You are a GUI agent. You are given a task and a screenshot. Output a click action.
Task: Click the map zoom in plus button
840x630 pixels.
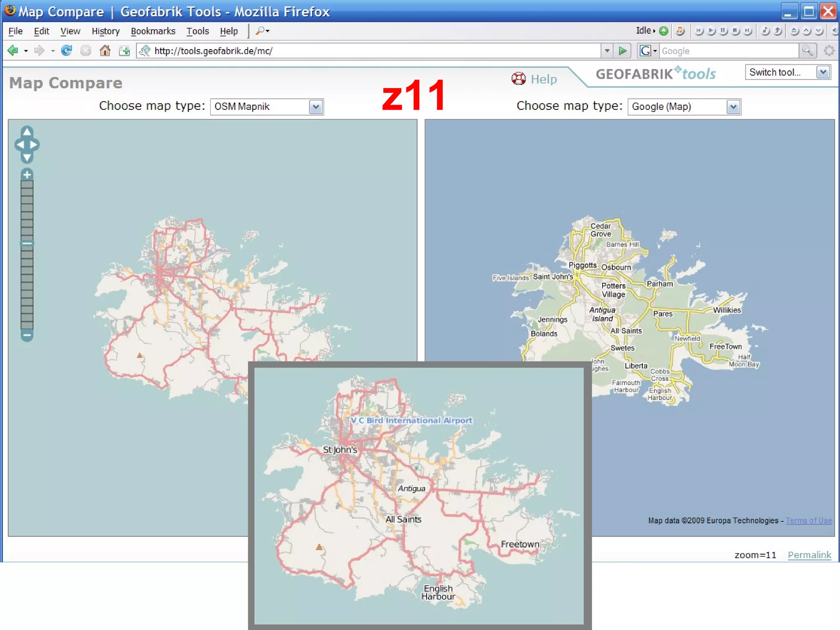[x=27, y=175]
